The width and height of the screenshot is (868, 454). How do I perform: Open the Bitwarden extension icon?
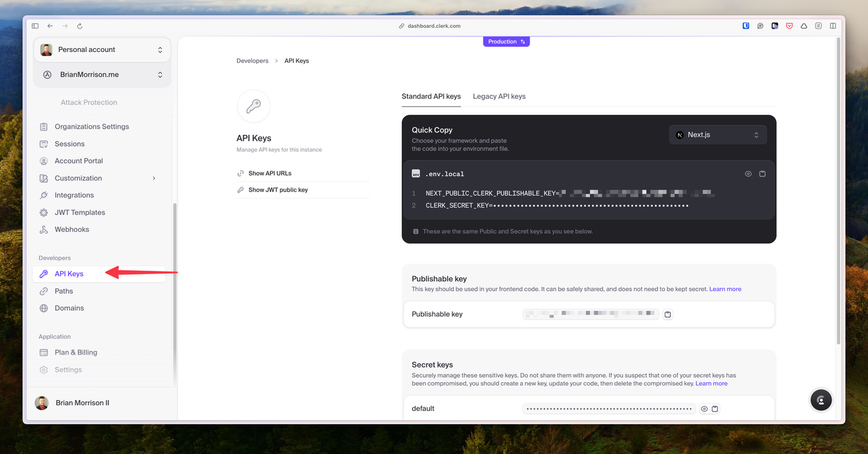[746, 26]
